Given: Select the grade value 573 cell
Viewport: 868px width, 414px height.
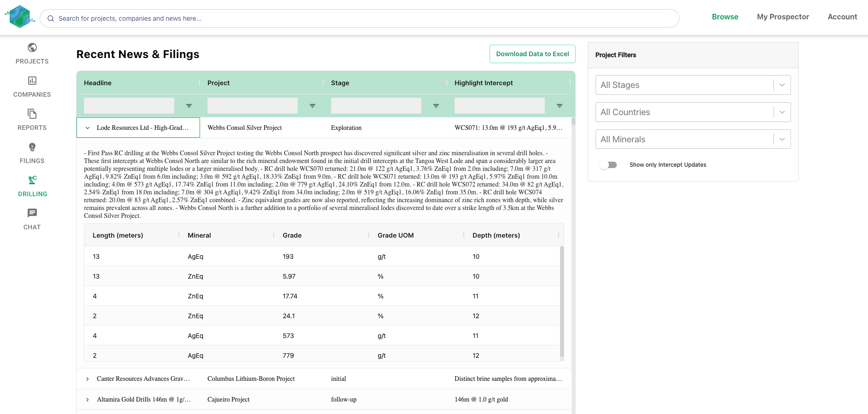Looking at the screenshot, I should [322, 336].
